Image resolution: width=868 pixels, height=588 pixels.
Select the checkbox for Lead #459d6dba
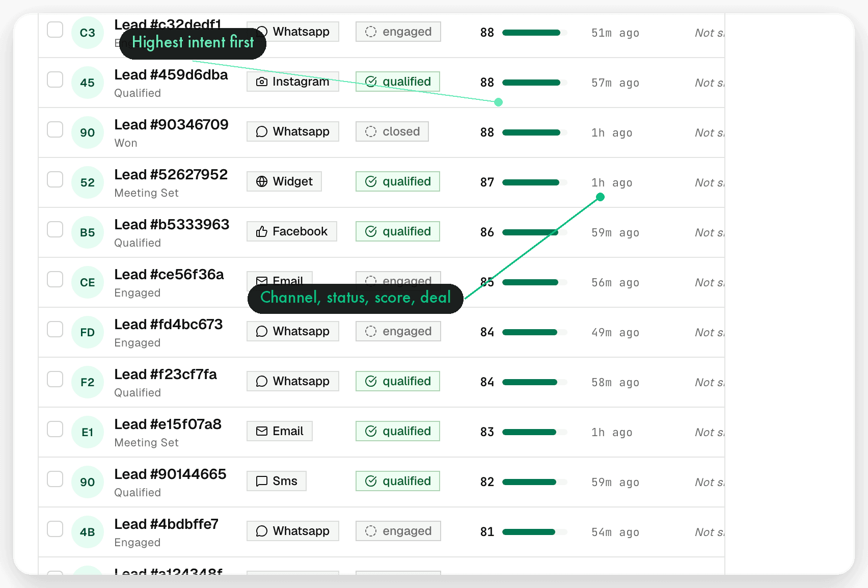click(55, 79)
